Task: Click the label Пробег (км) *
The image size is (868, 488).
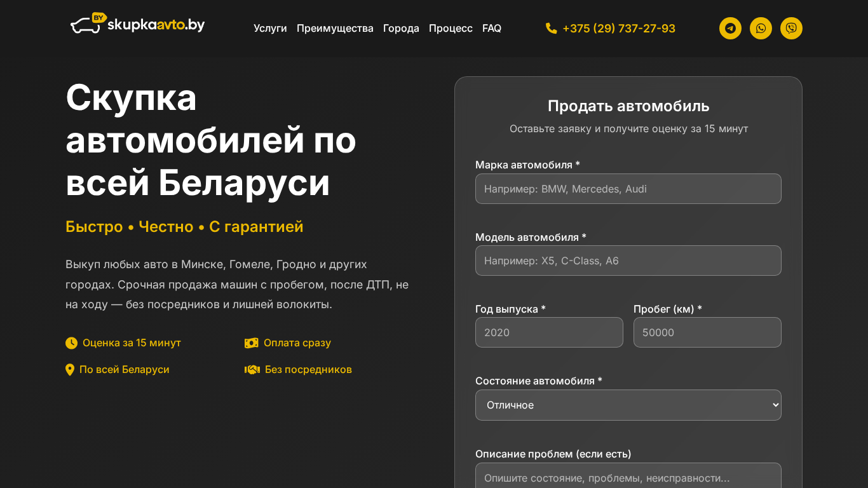Action: [x=667, y=309]
